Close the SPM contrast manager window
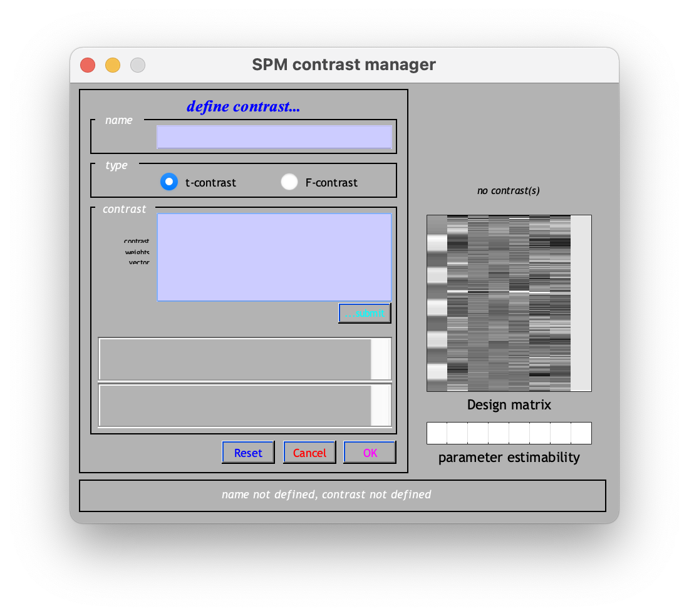Image resolution: width=689 pixels, height=616 pixels. 88,65
